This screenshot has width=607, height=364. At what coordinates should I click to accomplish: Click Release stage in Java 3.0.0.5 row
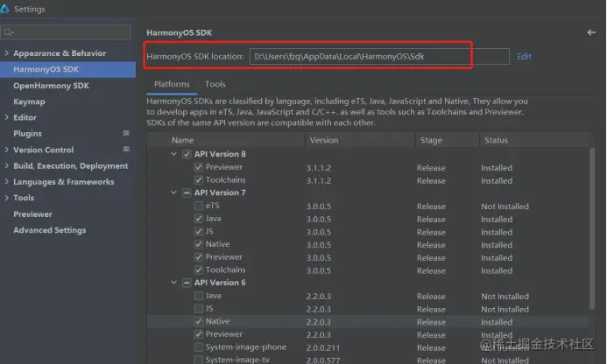431,219
